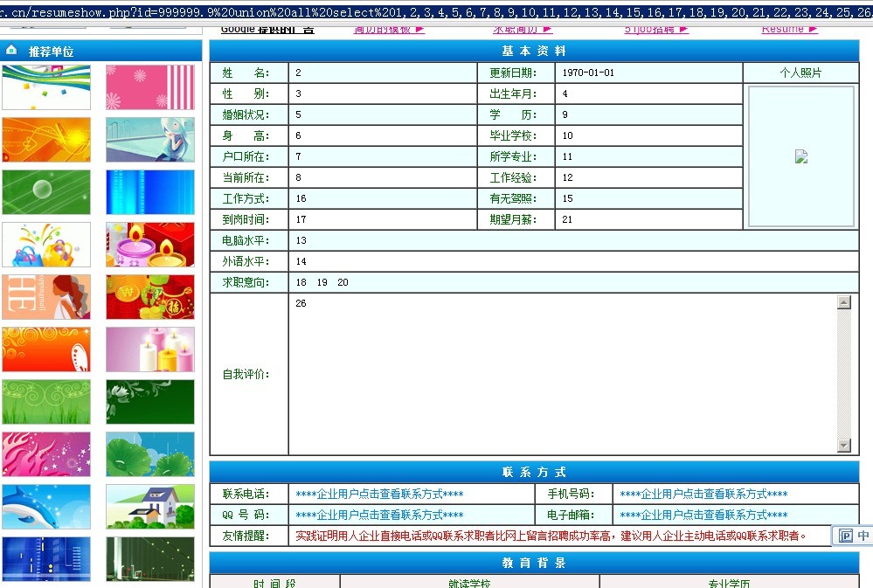Click the home icon beside 推荐单位
The height and width of the screenshot is (588, 873).
pyautogui.click(x=11, y=51)
